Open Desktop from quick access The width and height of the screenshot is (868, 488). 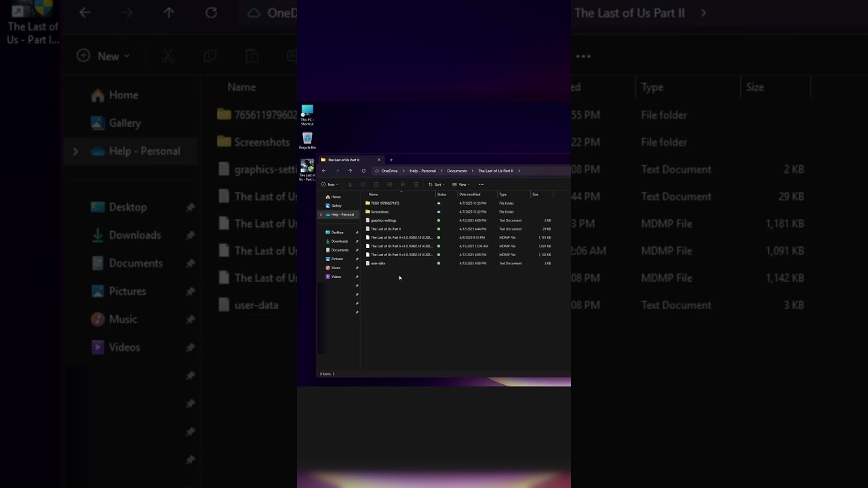337,232
